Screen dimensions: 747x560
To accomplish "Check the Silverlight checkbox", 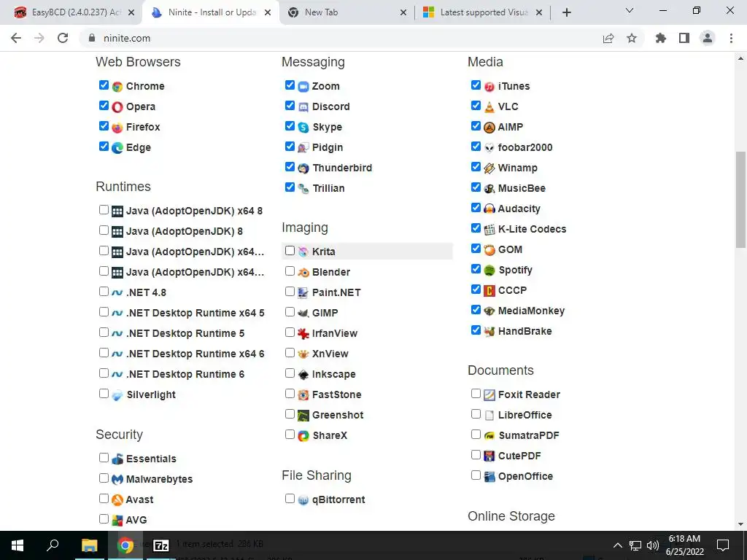I will pos(104,393).
